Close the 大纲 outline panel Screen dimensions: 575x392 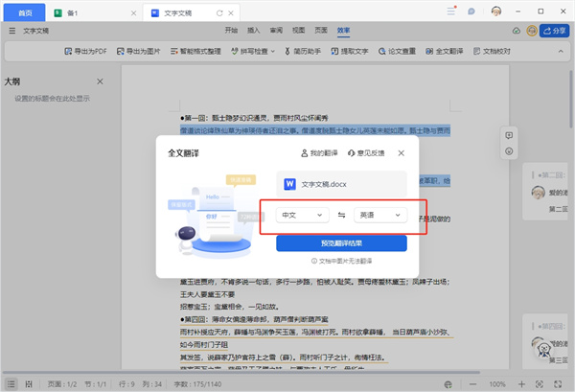click(x=100, y=81)
